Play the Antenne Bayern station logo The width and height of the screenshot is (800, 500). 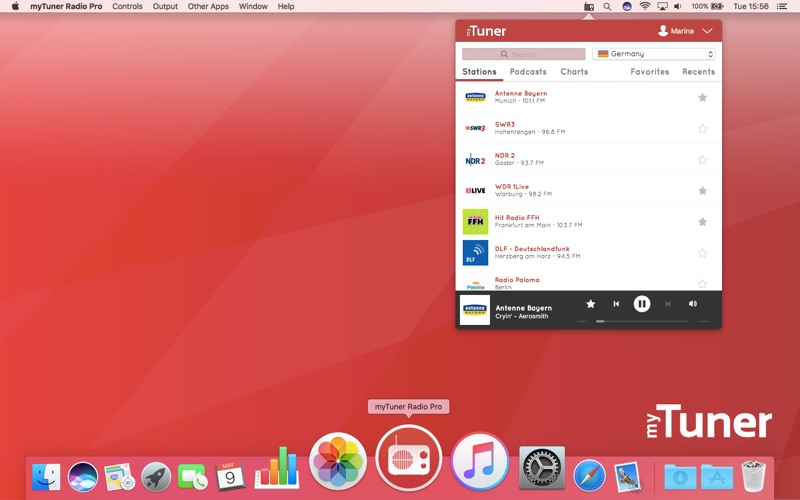point(476,97)
